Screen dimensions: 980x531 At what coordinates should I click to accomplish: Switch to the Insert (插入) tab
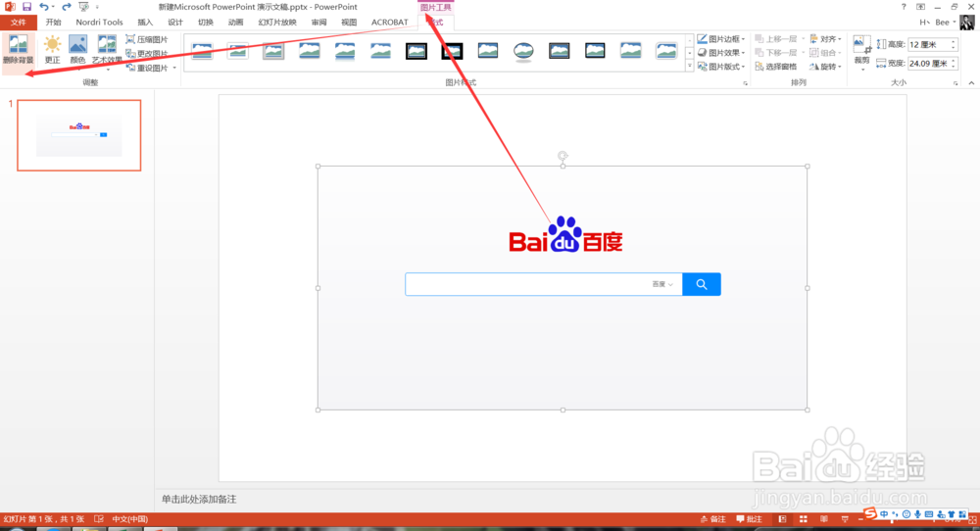point(145,22)
